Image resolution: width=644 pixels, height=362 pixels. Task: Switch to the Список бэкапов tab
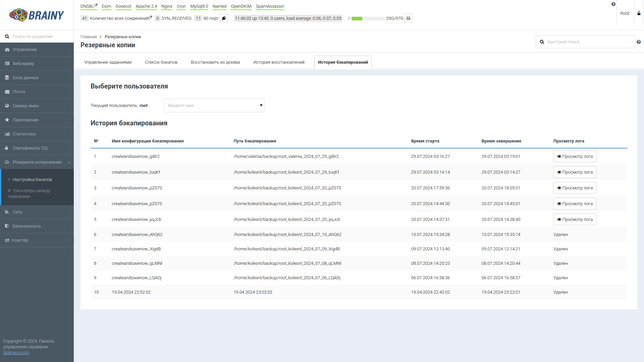[161, 62]
